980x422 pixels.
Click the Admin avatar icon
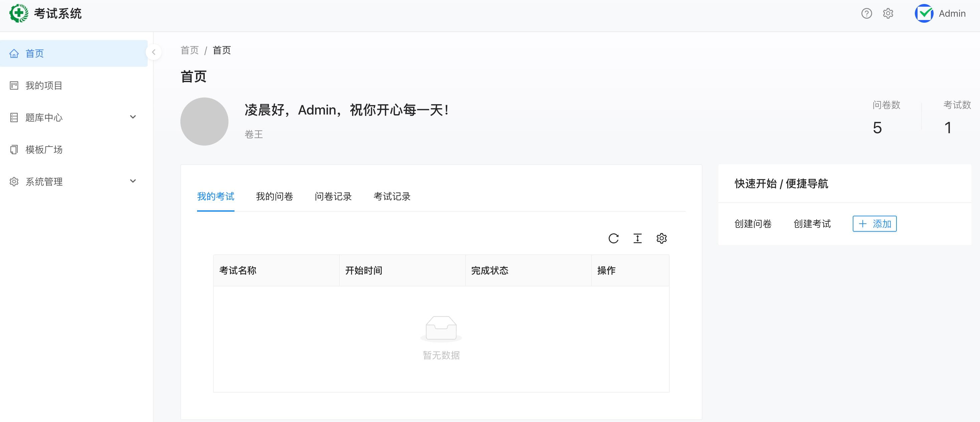click(924, 13)
